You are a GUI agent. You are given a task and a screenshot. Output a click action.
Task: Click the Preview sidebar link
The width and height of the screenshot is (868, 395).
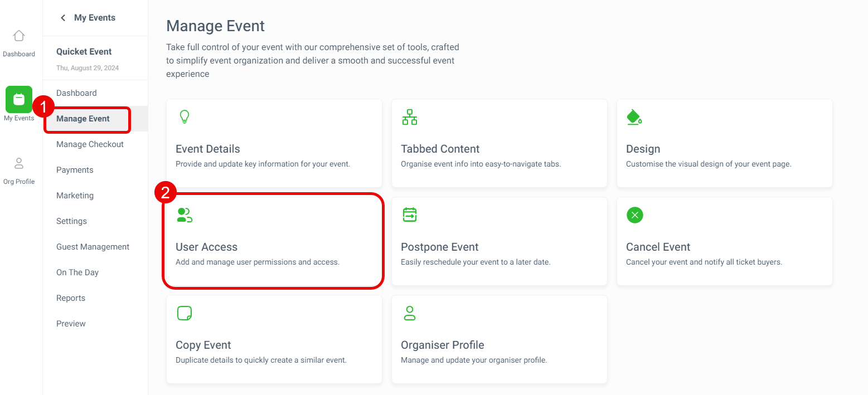71,324
